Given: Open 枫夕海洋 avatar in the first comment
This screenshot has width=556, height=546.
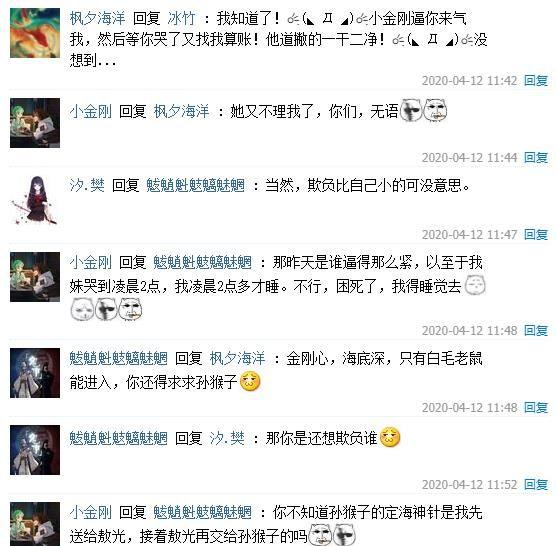Looking at the screenshot, I should click(x=35, y=33).
